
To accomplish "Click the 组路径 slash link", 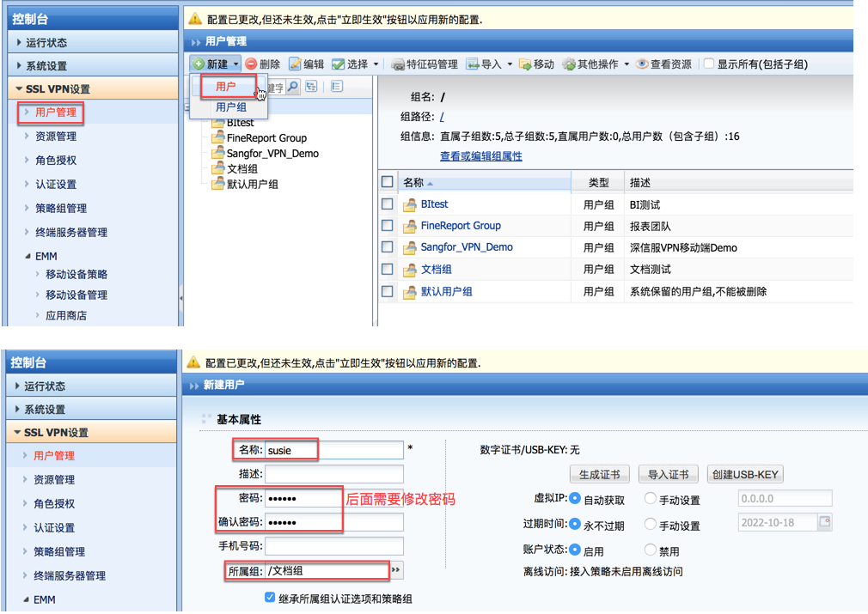I will pos(442,117).
